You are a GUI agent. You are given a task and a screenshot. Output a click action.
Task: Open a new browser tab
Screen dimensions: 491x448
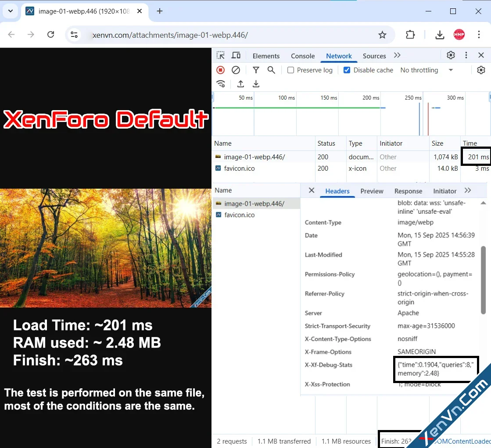(x=160, y=11)
